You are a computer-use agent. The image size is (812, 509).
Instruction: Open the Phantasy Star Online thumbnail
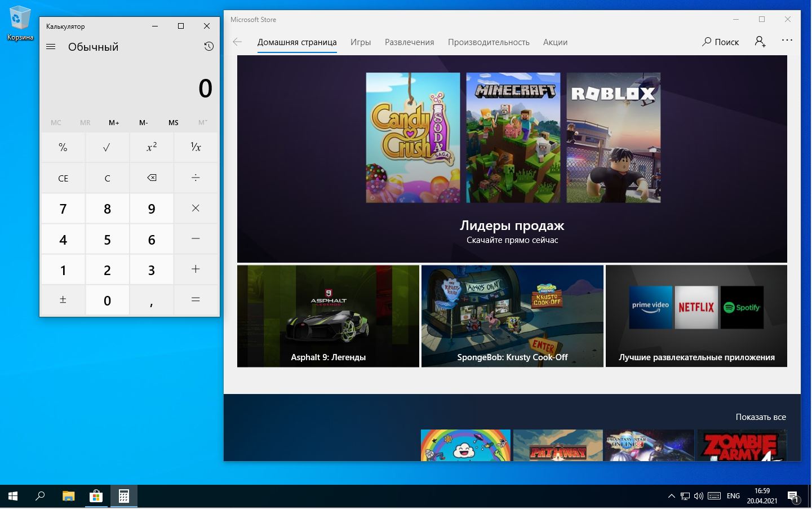tap(650, 445)
